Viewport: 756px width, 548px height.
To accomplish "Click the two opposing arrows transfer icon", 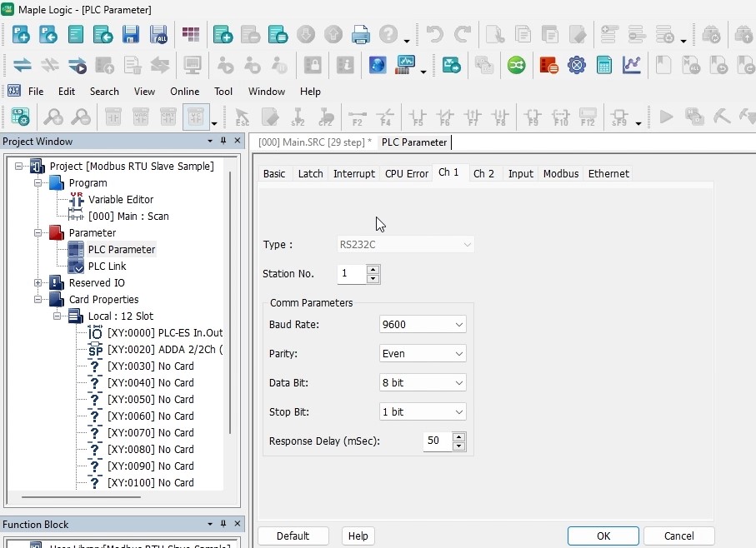I will [23, 65].
